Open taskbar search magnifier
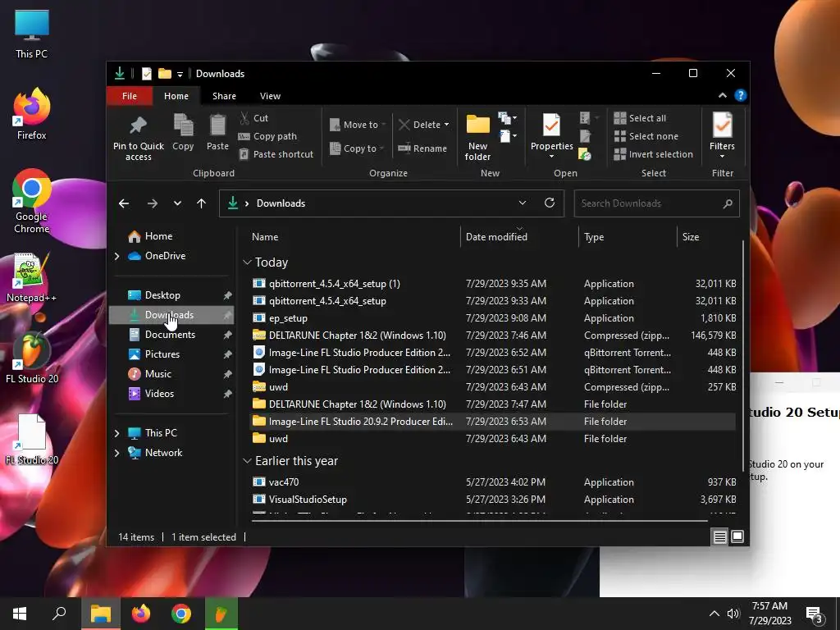This screenshot has width=840, height=630. click(x=59, y=614)
